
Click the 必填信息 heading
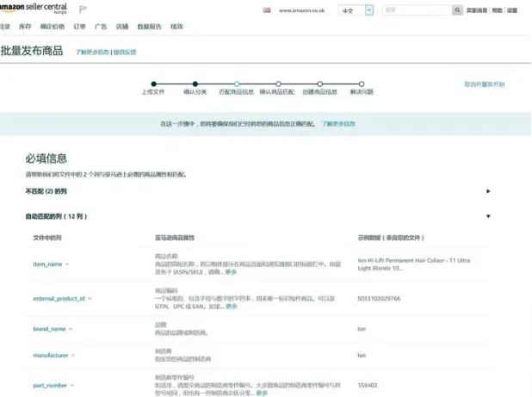pos(46,158)
